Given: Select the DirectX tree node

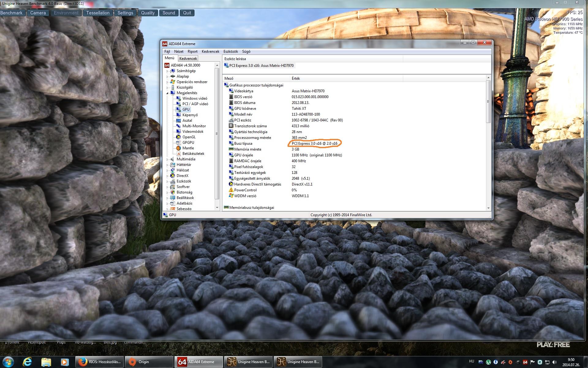Looking at the screenshot, I should tap(182, 176).
